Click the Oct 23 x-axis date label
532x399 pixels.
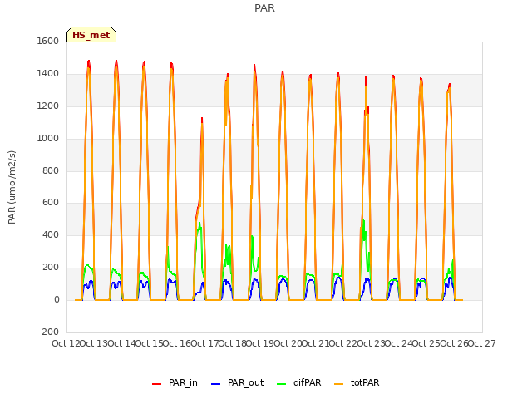coord(371,343)
